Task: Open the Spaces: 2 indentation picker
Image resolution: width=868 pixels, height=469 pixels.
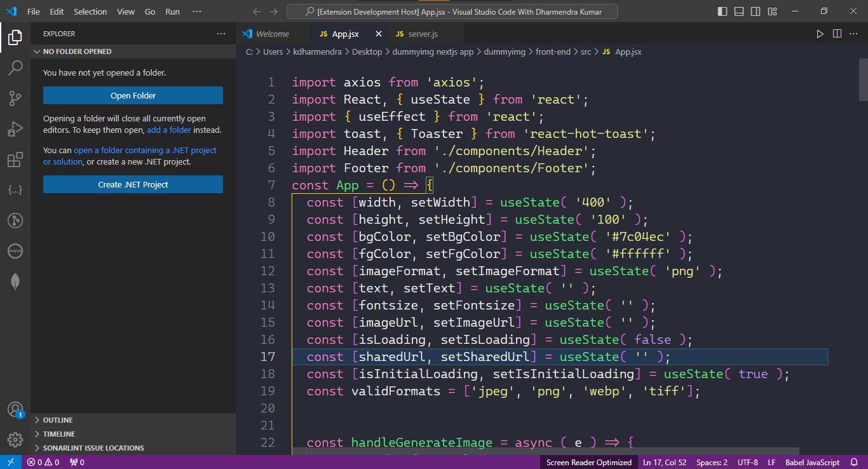Action: (x=712, y=462)
